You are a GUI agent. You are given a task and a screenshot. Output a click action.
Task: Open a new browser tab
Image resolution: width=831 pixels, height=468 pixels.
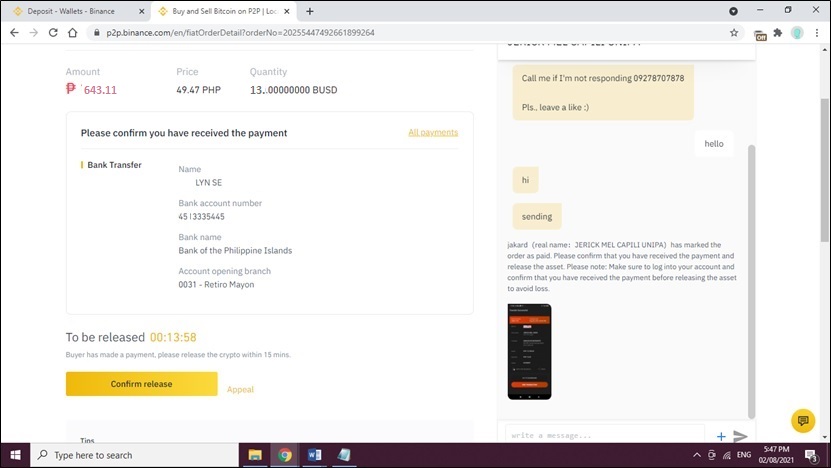click(x=310, y=11)
